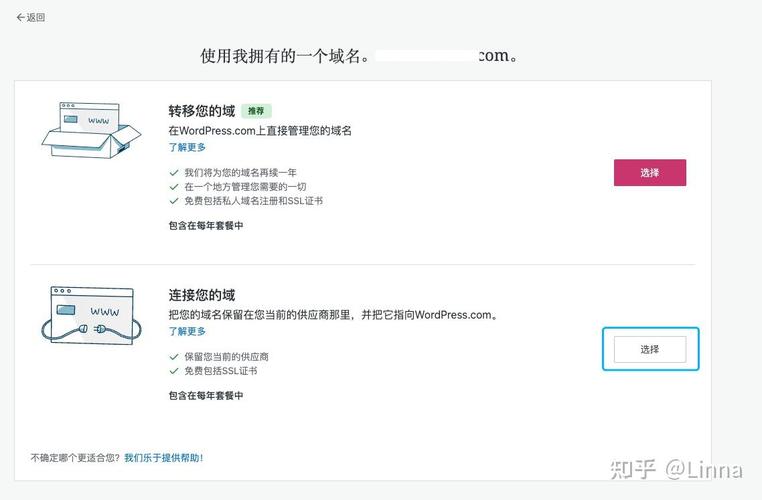Click 包含在每年套餐中 under the transfer option
This screenshot has width=762, height=500.
click(x=206, y=225)
